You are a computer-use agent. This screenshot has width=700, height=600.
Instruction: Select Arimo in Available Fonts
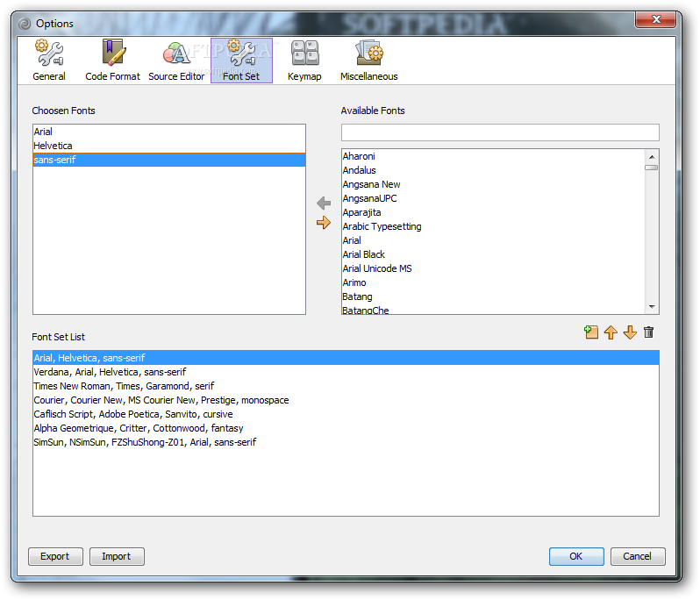[x=493, y=282]
